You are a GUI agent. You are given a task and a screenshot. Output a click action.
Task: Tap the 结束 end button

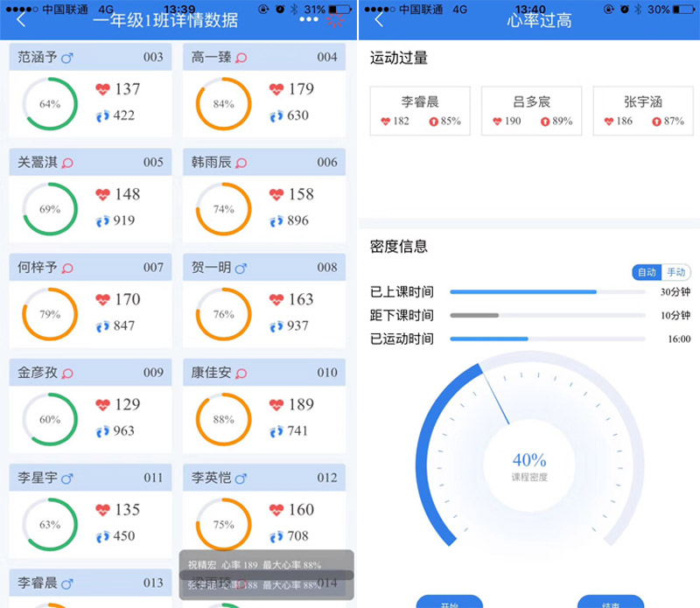point(610,602)
